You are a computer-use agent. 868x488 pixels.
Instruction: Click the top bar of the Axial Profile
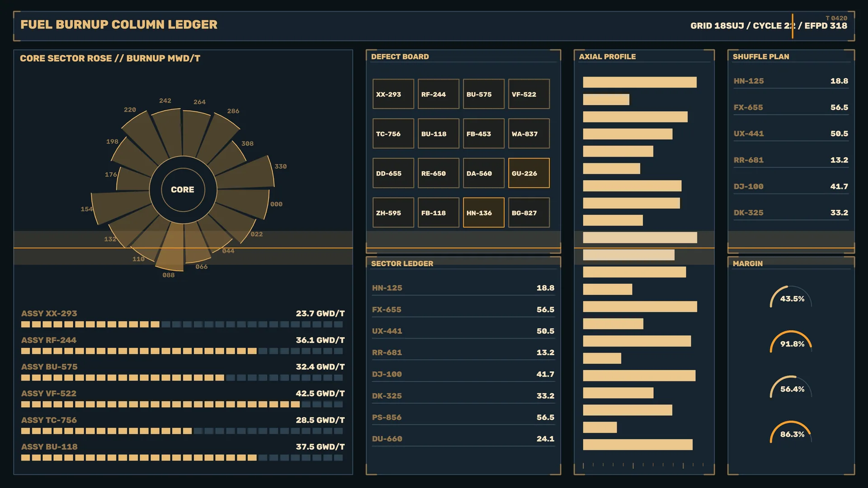click(640, 82)
